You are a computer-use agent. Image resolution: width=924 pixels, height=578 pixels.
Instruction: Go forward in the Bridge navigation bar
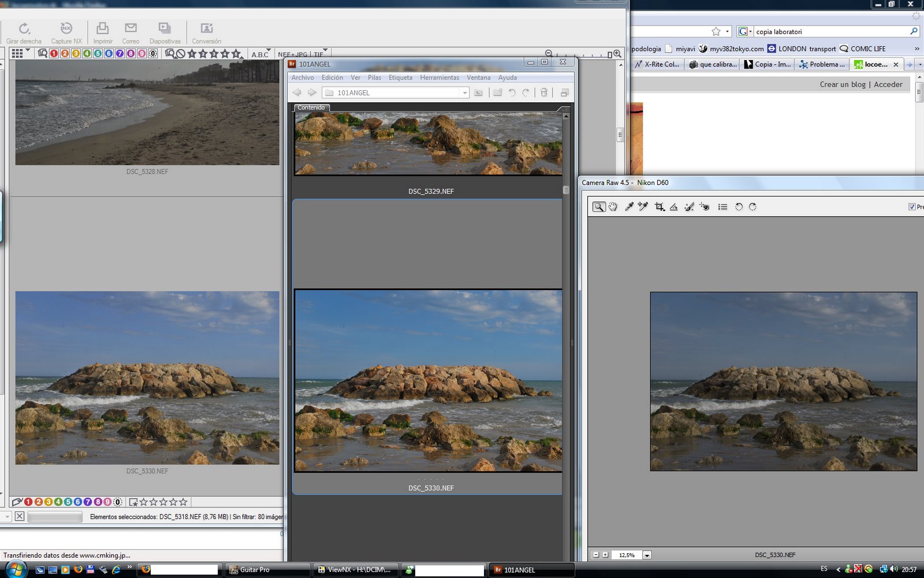[x=312, y=92]
